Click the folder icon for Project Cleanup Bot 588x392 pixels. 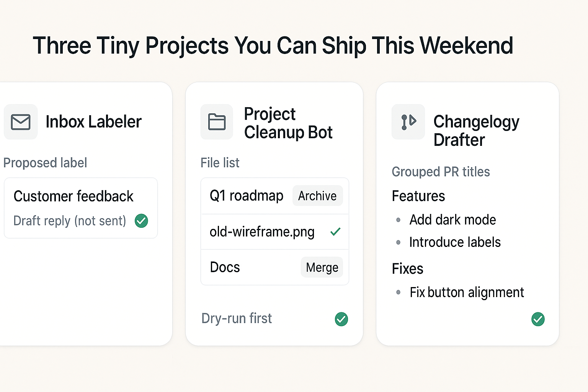click(x=217, y=122)
